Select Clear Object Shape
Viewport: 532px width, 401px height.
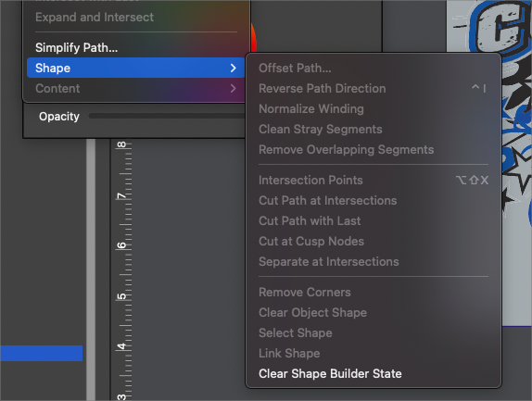click(x=312, y=312)
